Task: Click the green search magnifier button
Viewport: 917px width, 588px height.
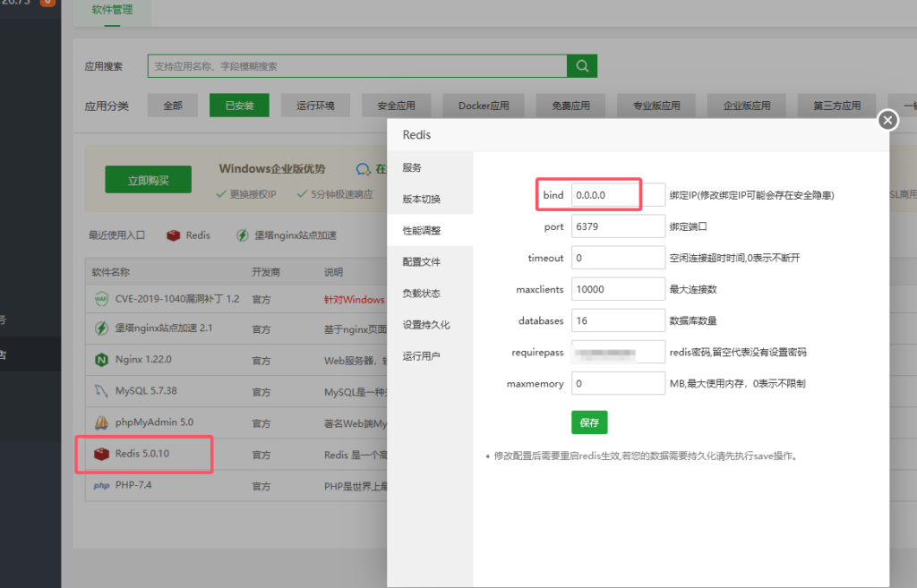Action: click(582, 66)
